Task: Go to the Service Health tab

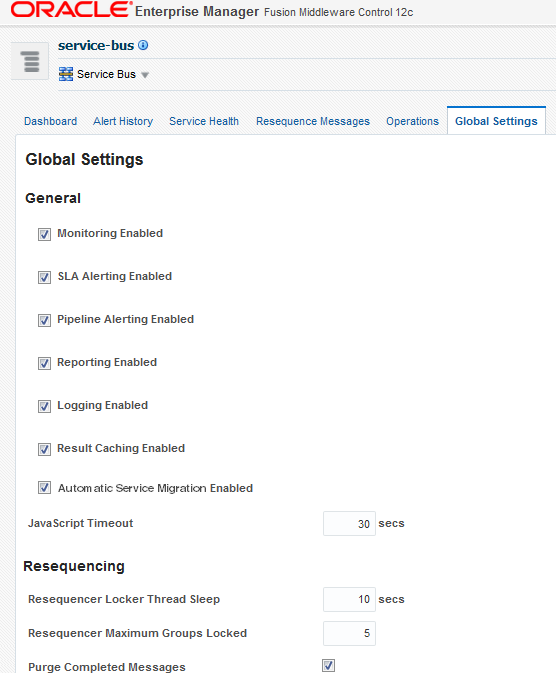Action: [x=204, y=121]
